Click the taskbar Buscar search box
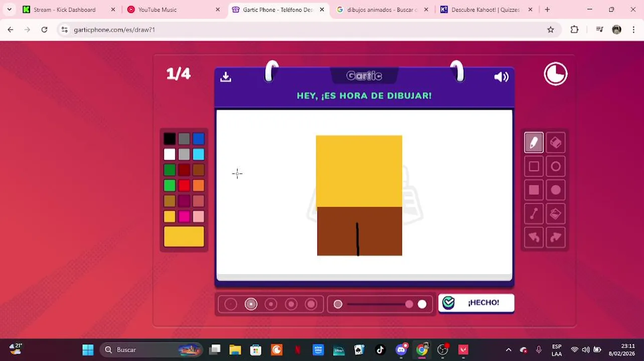The height and width of the screenshot is (361, 644). coord(150,349)
